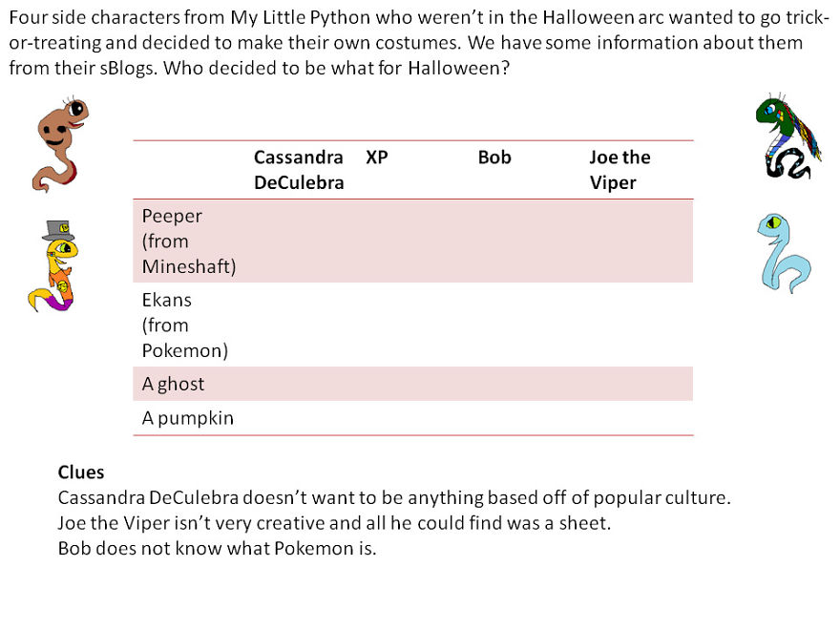Click the A ghost row label
Screen dimensions: 840x630
[x=173, y=384]
